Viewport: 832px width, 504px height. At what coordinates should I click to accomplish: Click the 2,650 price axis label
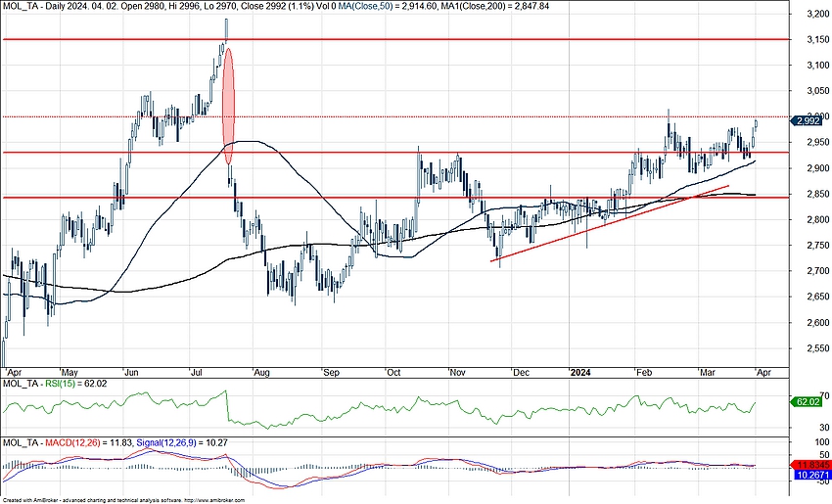tap(817, 297)
